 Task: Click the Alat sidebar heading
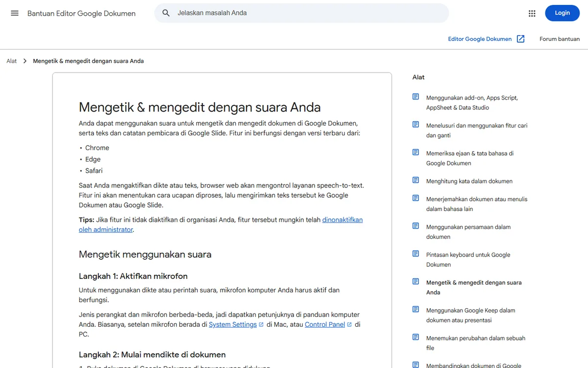click(x=418, y=77)
